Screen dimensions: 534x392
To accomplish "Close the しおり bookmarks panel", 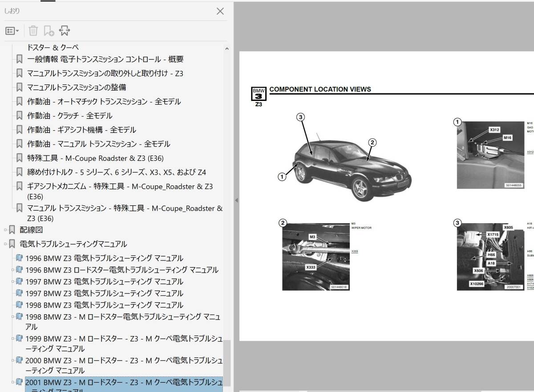I will tap(220, 11).
